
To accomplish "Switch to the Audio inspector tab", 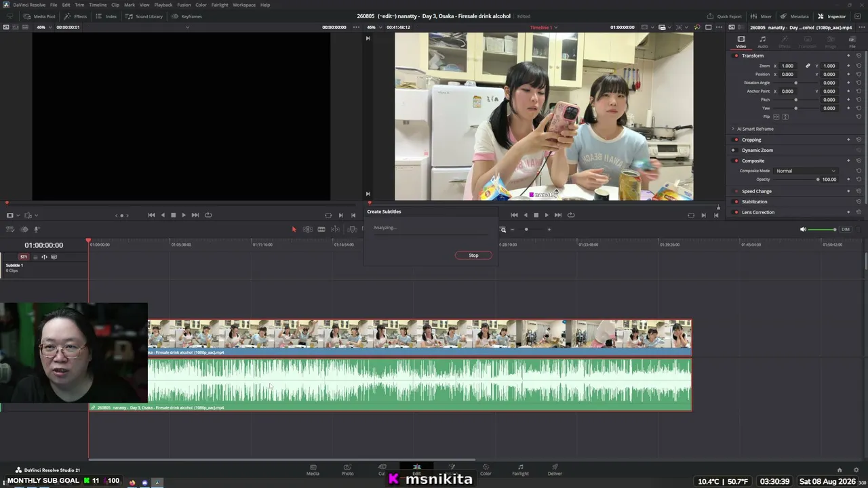I will [x=763, y=42].
